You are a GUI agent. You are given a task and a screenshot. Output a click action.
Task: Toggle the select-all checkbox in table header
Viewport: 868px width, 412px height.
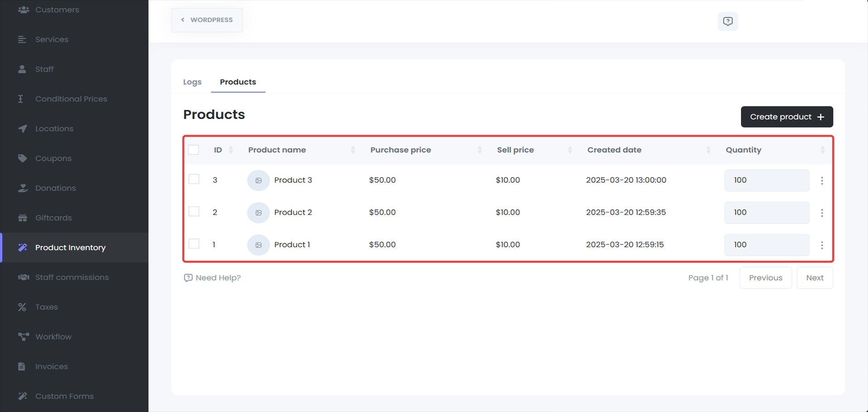193,150
